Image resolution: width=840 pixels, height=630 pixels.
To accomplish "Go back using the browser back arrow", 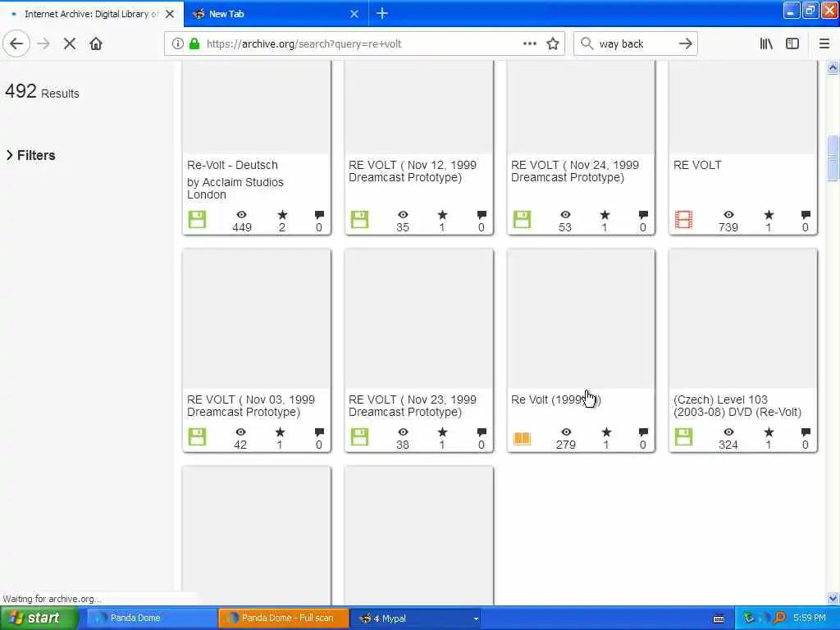I will (x=16, y=44).
